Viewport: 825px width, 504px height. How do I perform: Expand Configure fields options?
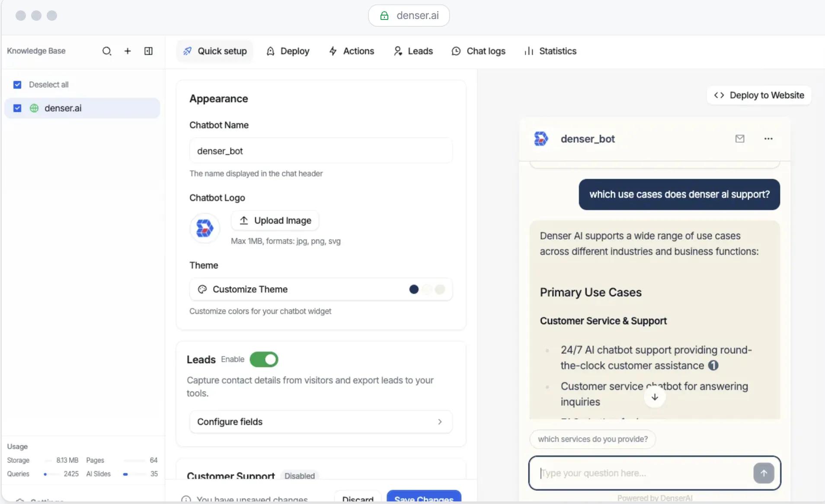[x=321, y=421]
